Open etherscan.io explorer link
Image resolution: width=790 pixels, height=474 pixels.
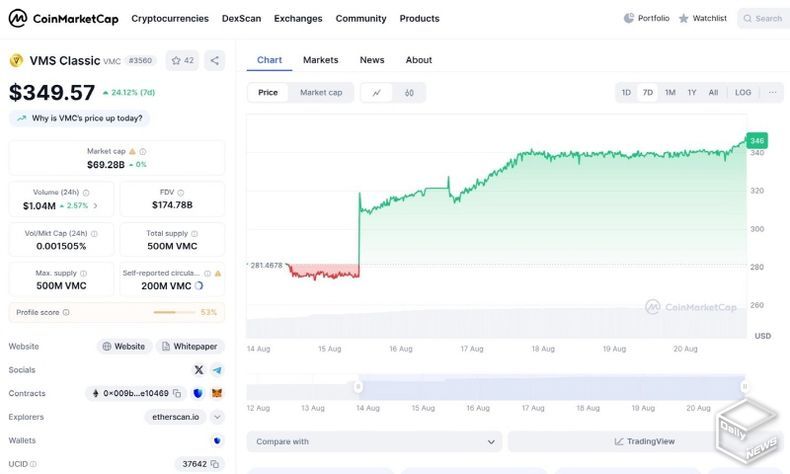[x=175, y=417]
